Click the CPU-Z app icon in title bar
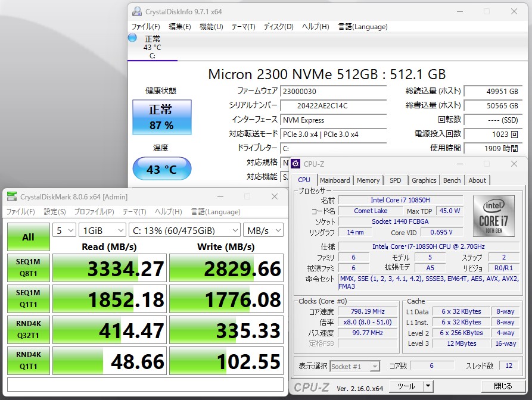This screenshot has width=532, height=400. [x=295, y=164]
